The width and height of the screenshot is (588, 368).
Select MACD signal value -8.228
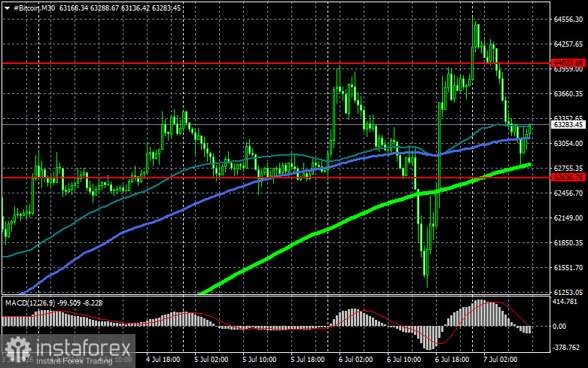(93, 303)
